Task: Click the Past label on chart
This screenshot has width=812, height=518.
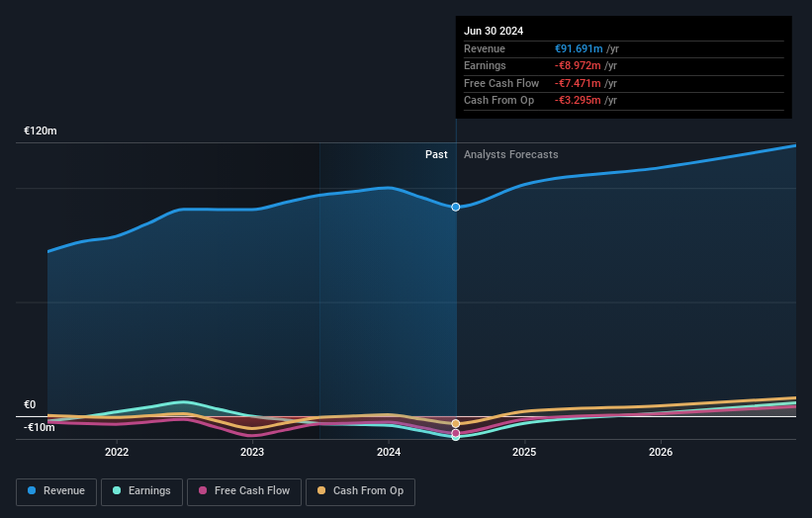Action: click(x=436, y=154)
